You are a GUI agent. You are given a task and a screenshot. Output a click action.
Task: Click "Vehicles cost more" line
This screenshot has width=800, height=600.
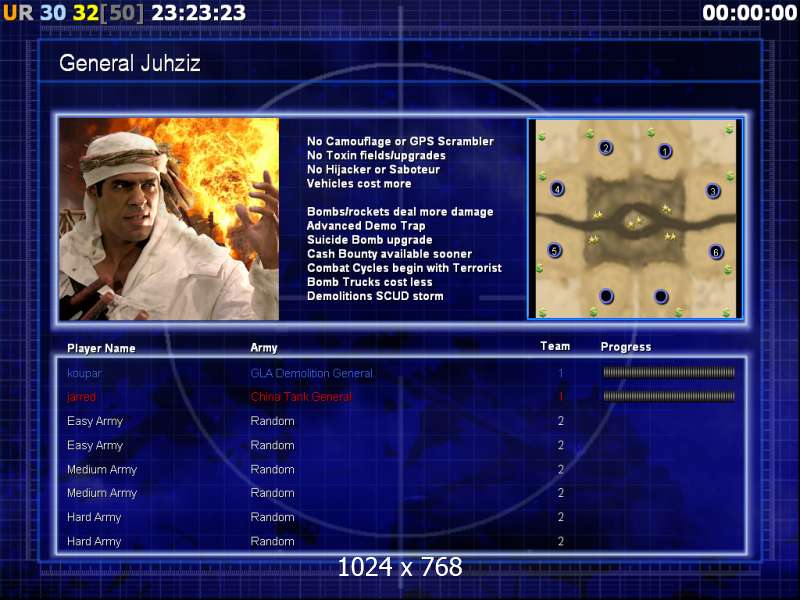(359, 184)
